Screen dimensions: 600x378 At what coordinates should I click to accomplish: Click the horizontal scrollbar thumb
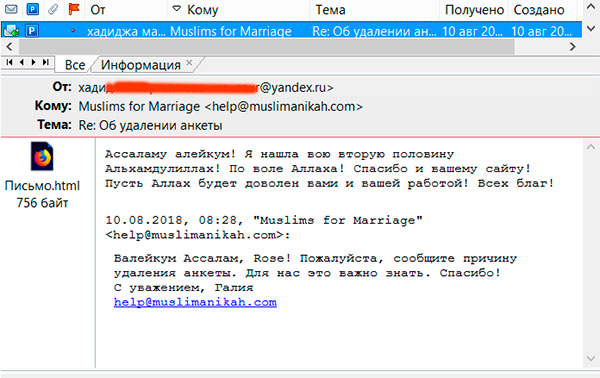pyautogui.click(x=267, y=47)
